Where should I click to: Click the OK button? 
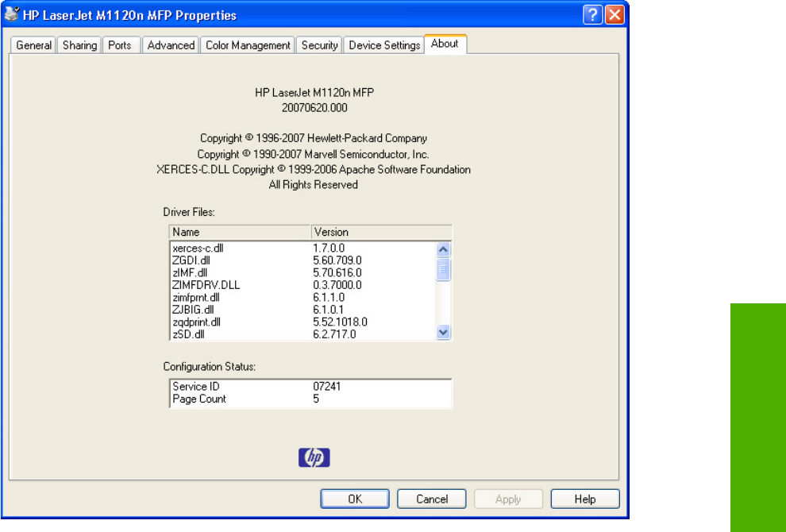click(x=355, y=499)
